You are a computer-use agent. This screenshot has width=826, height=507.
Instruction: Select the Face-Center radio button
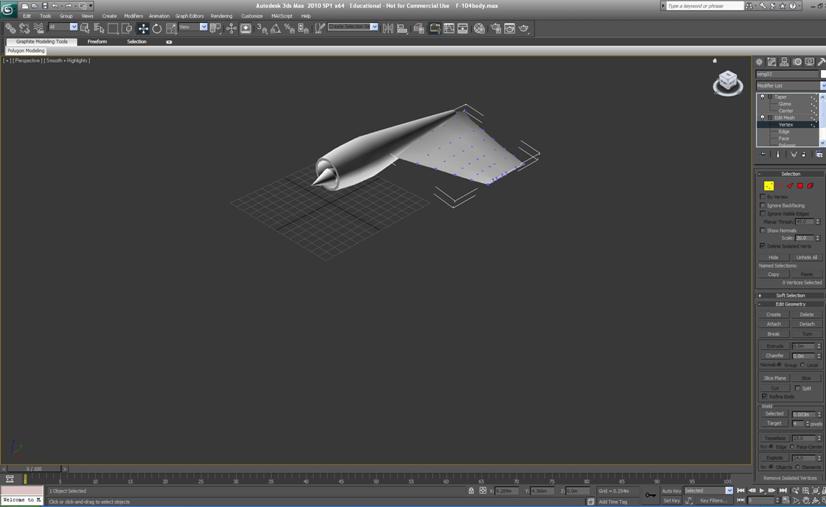click(x=792, y=446)
